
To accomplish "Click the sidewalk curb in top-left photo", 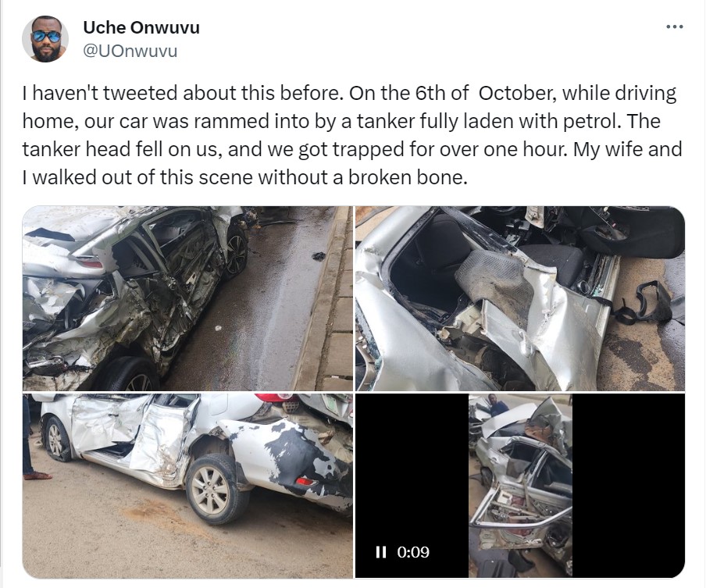I will click(x=327, y=298).
